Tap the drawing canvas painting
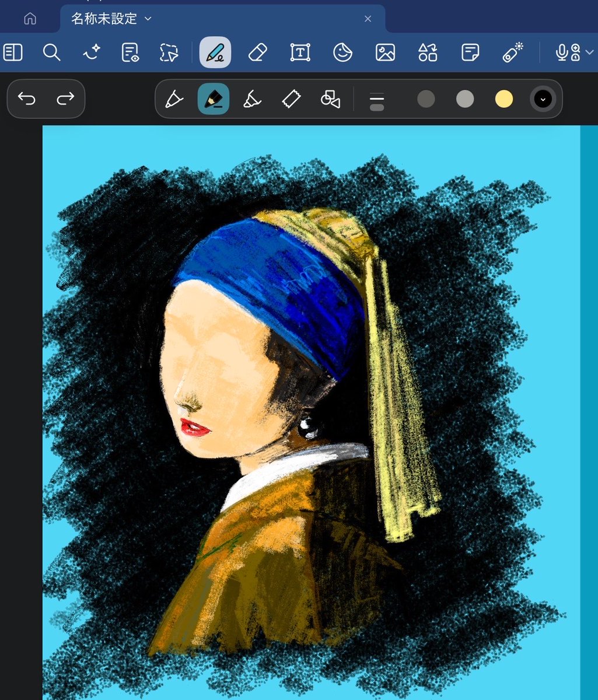 (311, 412)
